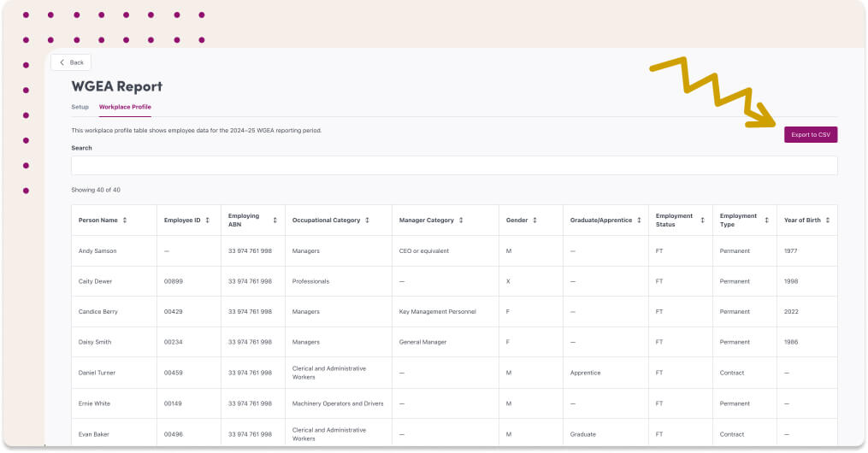This screenshot has width=868, height=453.
Task: Click General Manager cell
Action: tap(422, 343)
